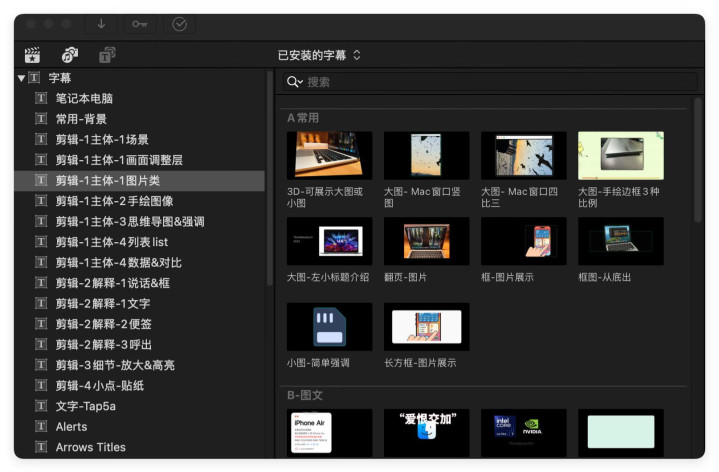Select 剪辑-1主体-2手绘图像 in sidebar

119,201
